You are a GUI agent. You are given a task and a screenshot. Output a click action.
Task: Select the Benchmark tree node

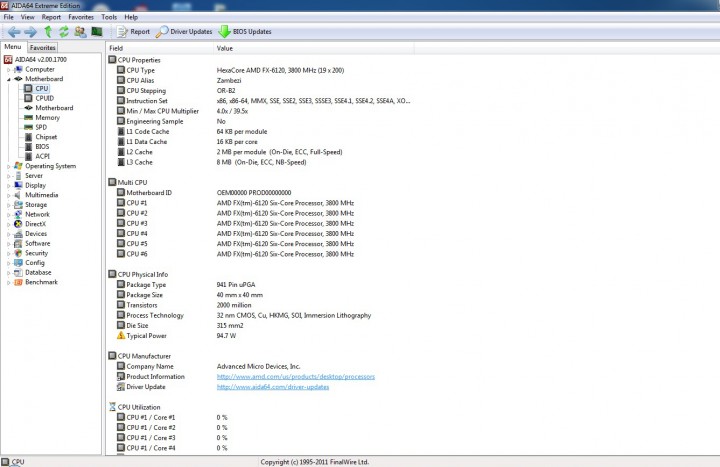click(36, 282)
